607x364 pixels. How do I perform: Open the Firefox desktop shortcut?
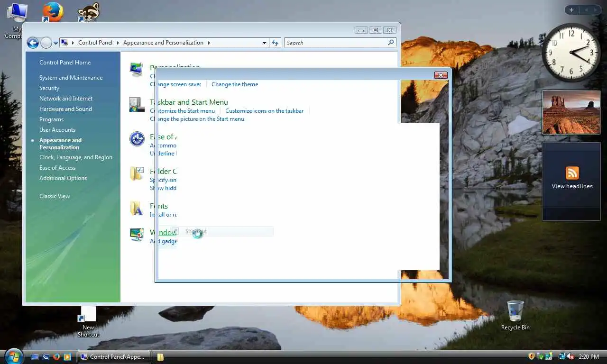click(53, 12)
